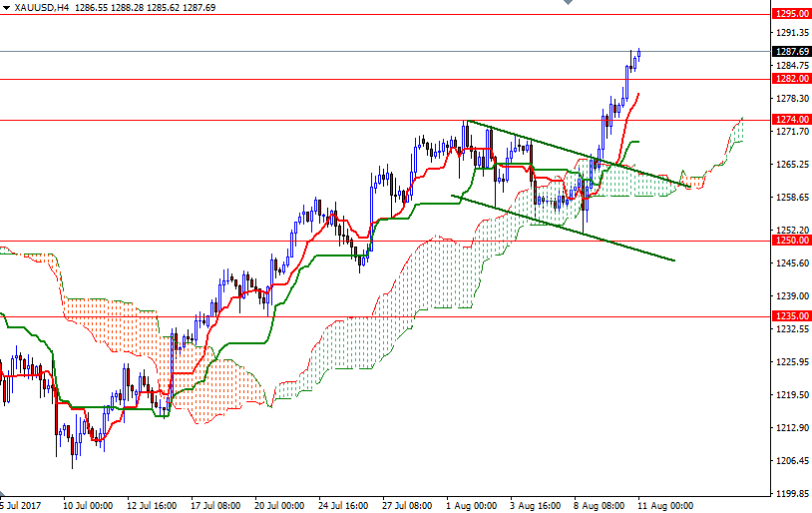
Task: Click the 1212.90 price scale value
Action: [x=792, y=427]
